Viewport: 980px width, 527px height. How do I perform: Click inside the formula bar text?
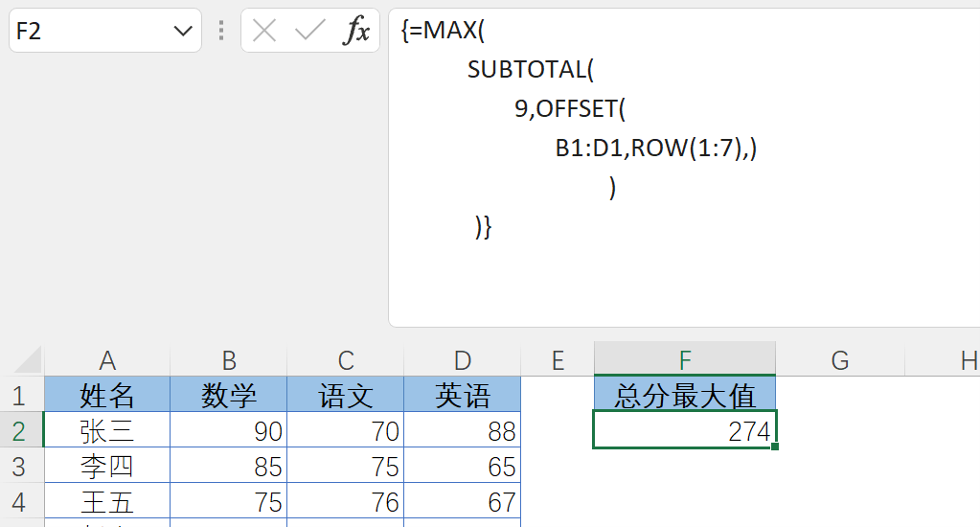684,168
